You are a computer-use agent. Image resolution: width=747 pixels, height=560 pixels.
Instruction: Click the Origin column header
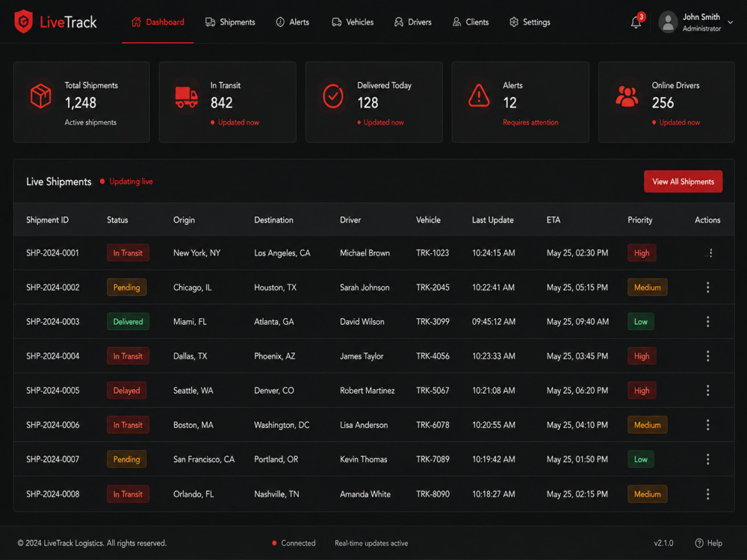tap(184, 220)
